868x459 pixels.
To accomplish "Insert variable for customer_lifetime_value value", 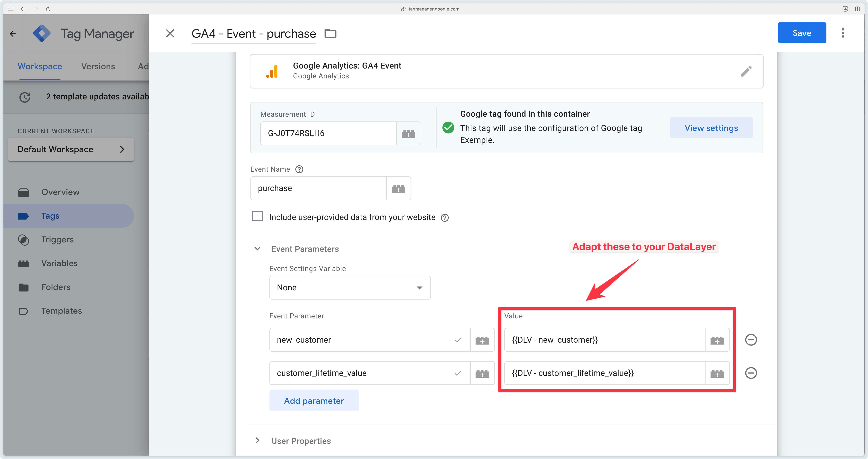I will 717,373.
